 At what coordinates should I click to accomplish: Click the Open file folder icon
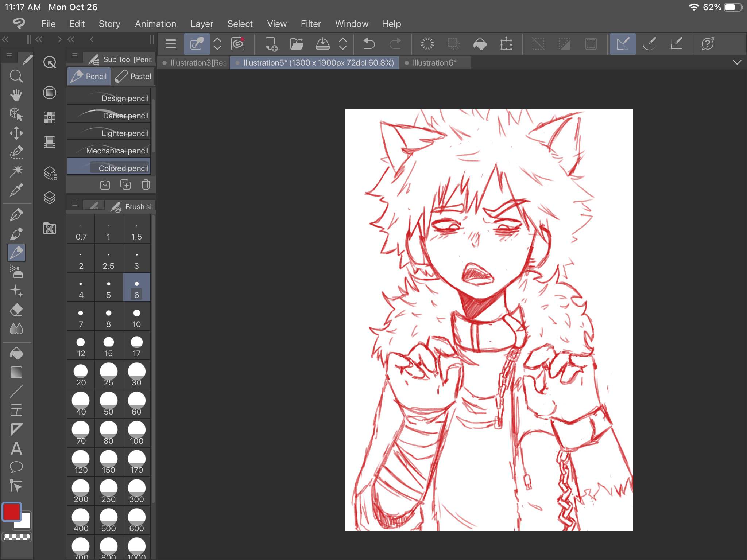(x=297, y=44)
